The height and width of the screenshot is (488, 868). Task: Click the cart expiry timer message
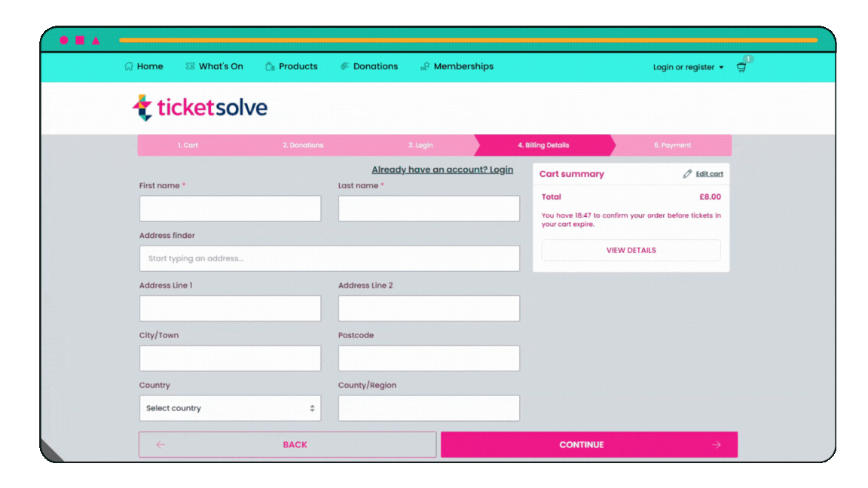[x=631, y=220]
